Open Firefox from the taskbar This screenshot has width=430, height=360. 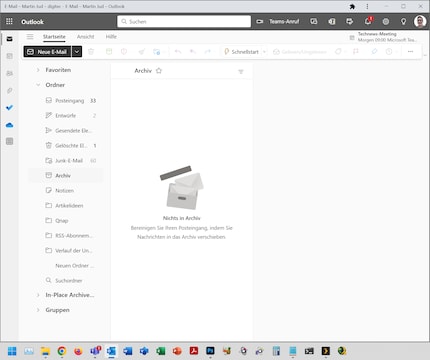[78, 351]
